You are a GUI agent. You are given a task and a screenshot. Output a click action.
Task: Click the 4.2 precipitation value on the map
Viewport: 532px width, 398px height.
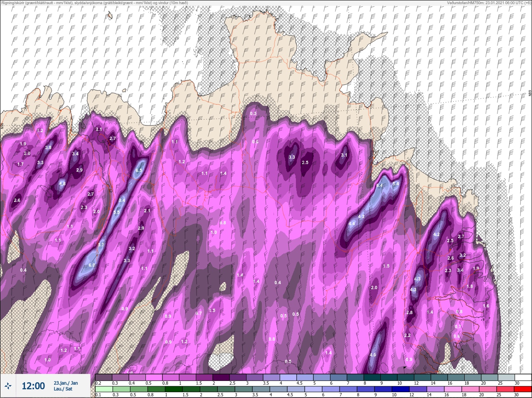point(436,235)
